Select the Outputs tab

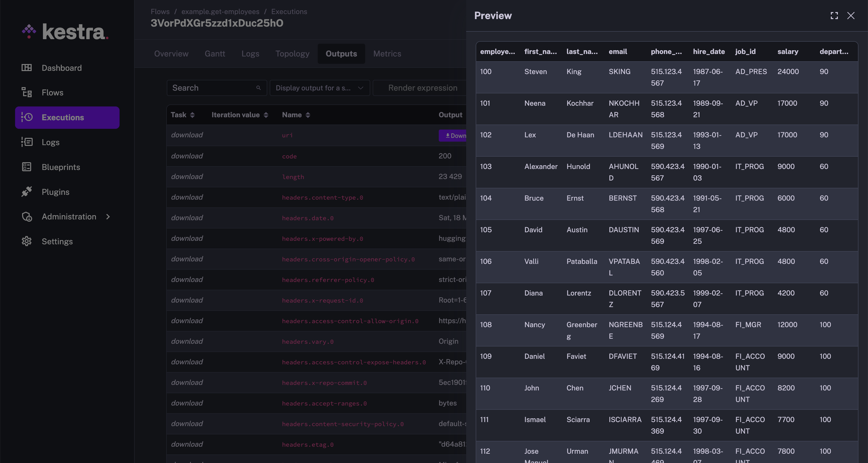coord(341,53)
